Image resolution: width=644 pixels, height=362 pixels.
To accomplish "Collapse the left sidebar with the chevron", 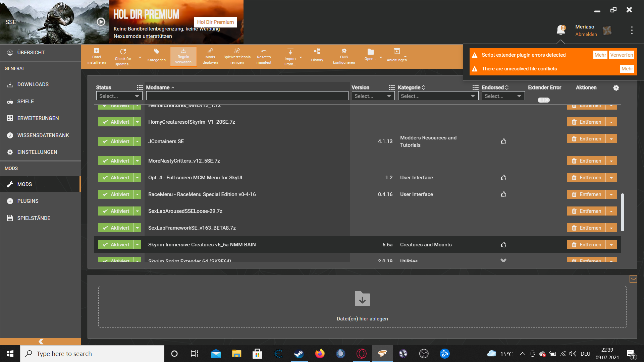I will 41,341.
